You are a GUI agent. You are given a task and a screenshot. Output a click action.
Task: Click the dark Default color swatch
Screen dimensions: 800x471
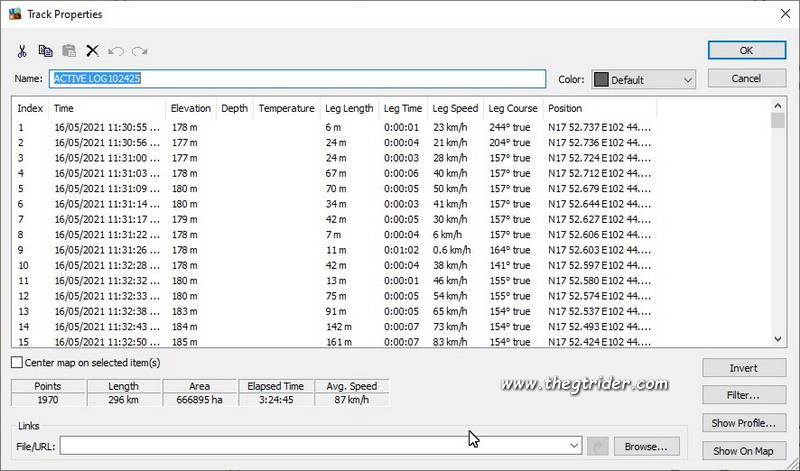point(601,79)
